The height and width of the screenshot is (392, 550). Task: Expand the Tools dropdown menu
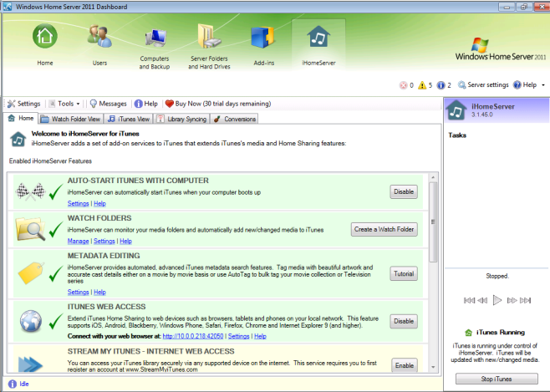pyautogui.click(x=65, y=104)
